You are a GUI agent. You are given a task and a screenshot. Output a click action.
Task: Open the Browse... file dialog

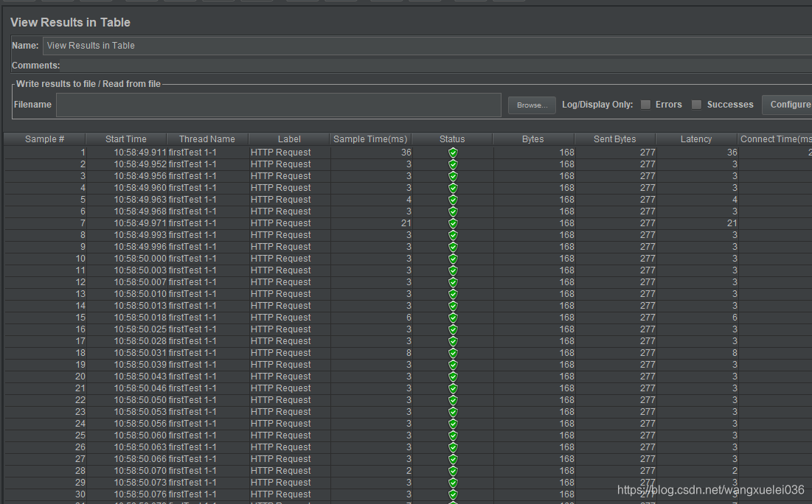[x=532, y=105]
